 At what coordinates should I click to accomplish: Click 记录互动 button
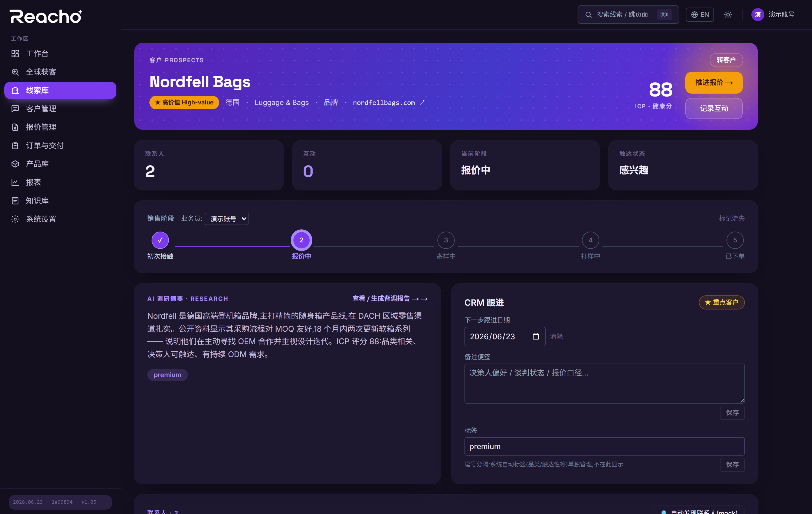pos(714,108)
